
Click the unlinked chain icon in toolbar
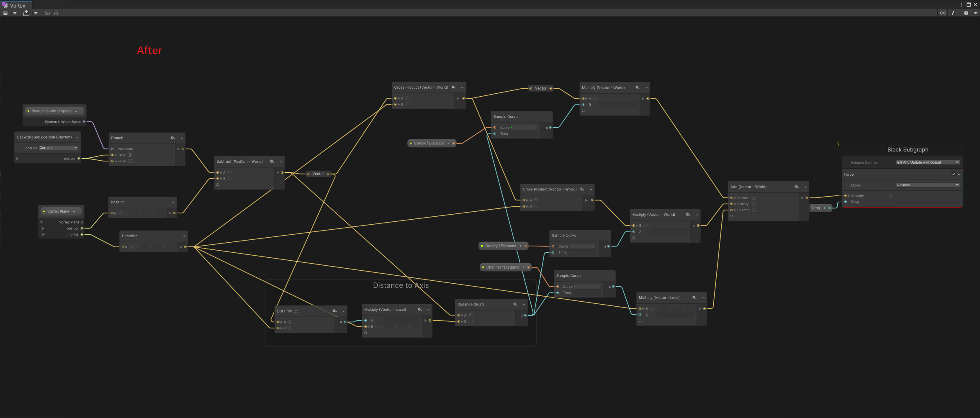coord(47,13)
